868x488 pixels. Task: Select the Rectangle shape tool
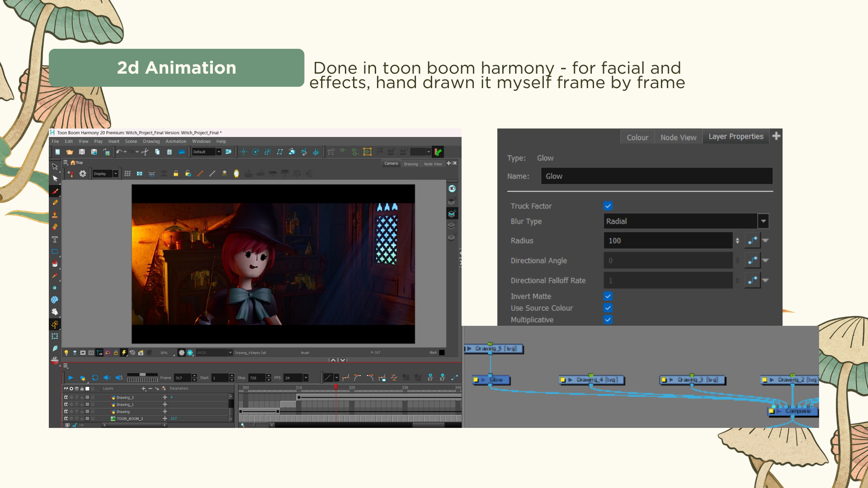pyautogui.click(x=55, y=252)
